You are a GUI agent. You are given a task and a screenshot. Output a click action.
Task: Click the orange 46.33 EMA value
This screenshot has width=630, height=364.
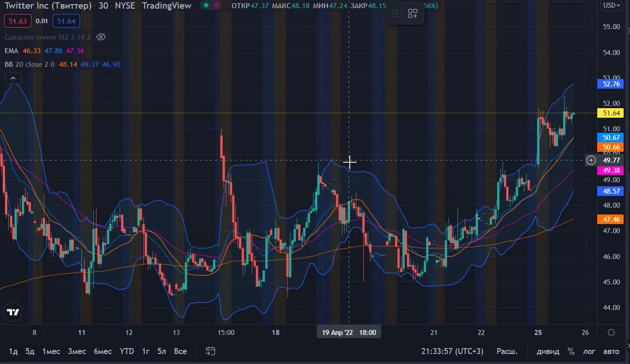coord(32,51)
